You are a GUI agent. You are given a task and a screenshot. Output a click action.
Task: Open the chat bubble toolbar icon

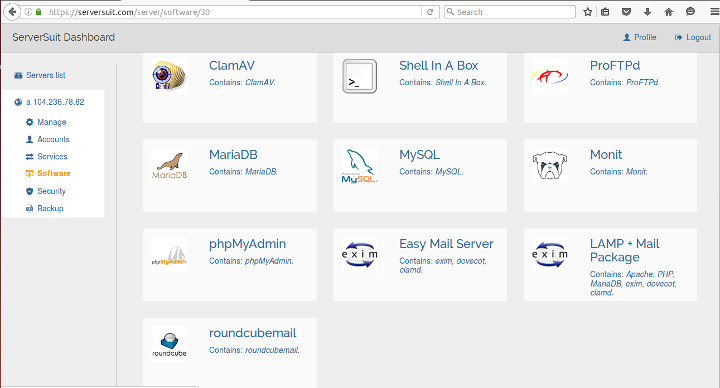point(690,12)
